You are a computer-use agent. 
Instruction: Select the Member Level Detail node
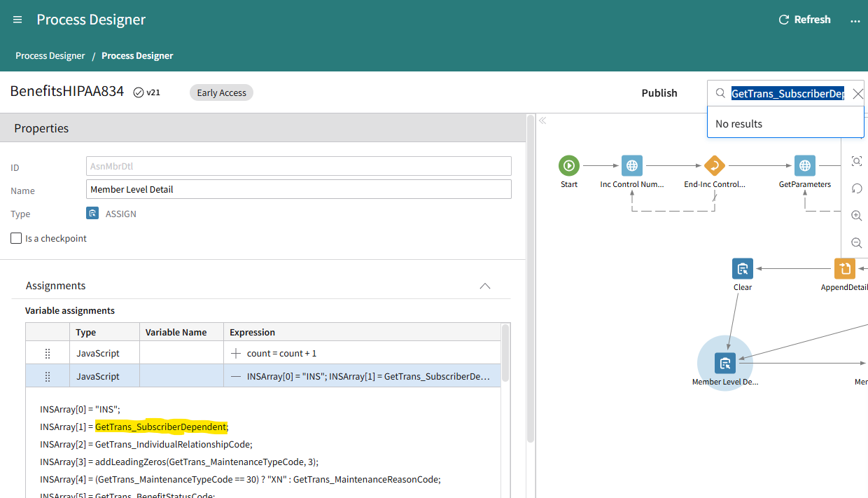tap(725, 363)
